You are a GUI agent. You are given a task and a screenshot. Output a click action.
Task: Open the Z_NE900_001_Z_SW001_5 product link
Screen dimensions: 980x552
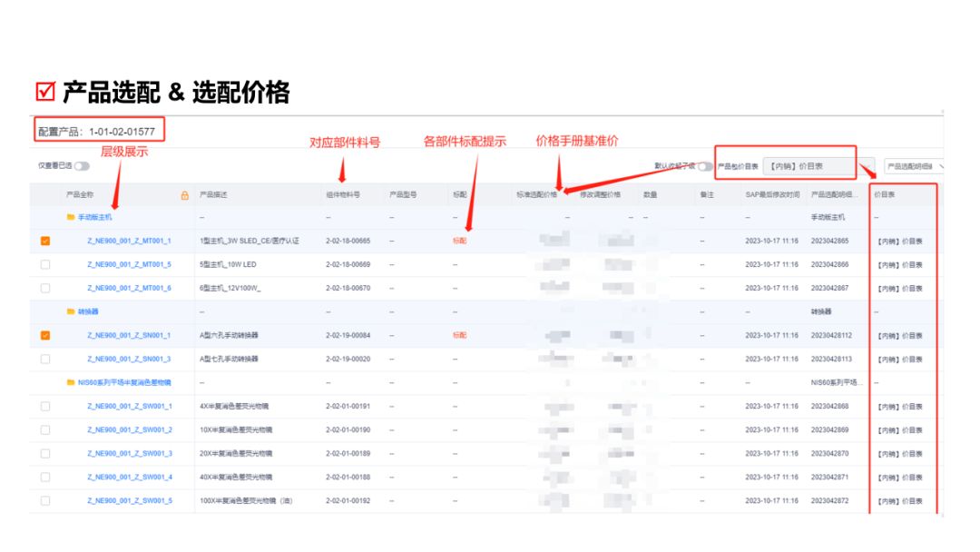point(130,501)
